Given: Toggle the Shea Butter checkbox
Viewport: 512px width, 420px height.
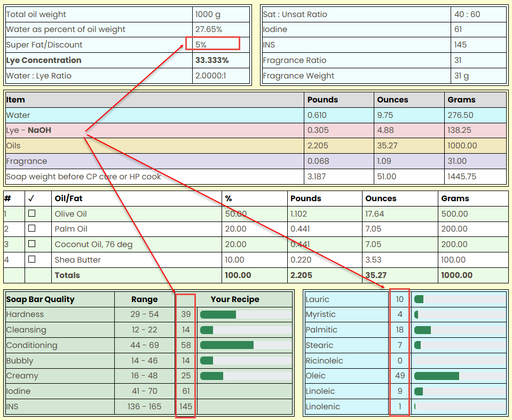Looking at the screenshot, I should 32,260.
